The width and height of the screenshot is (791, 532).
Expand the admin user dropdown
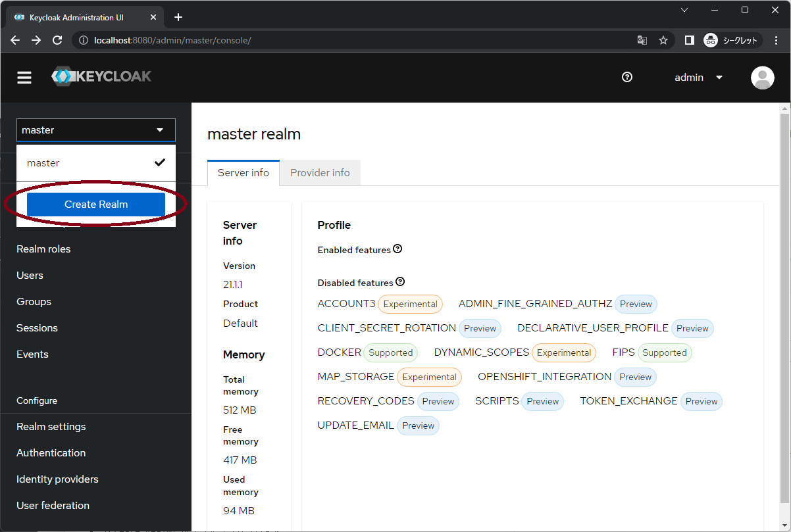pos(699,78)
